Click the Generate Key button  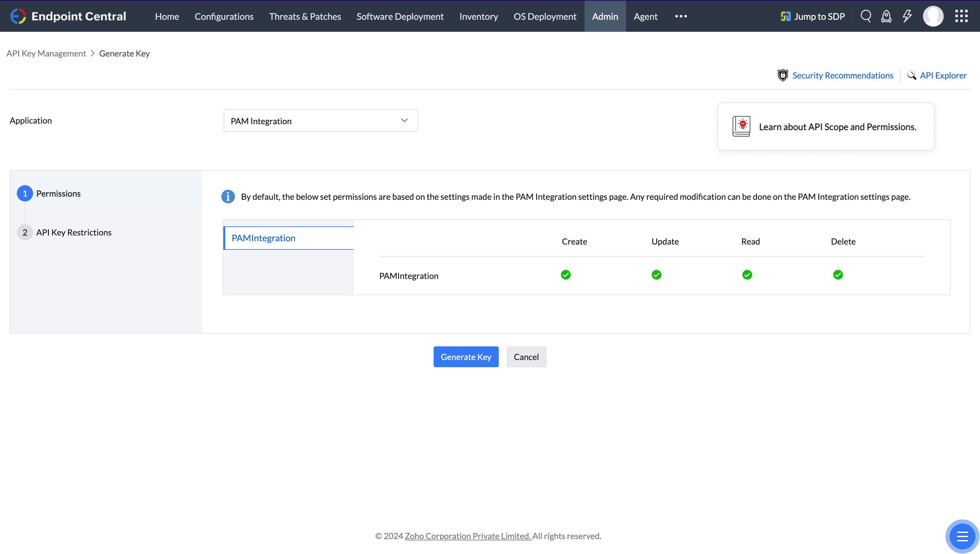coord(466,357)
